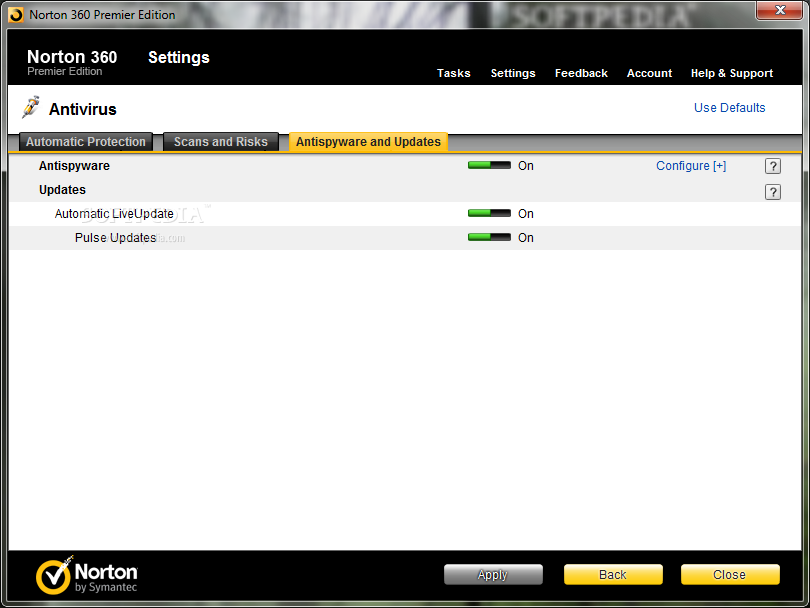Viewport: 810px width, 608px height.
Task: Open the Help & Support menu
Action: 731,73
